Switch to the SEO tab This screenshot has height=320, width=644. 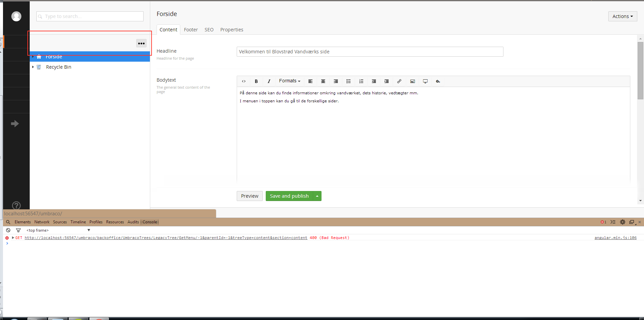point(209,30)
